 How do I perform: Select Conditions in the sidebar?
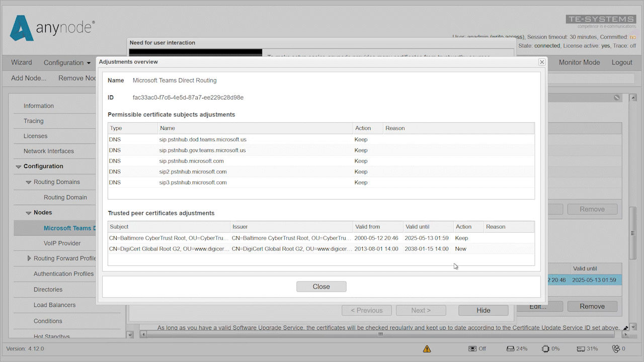pos(48,321)
